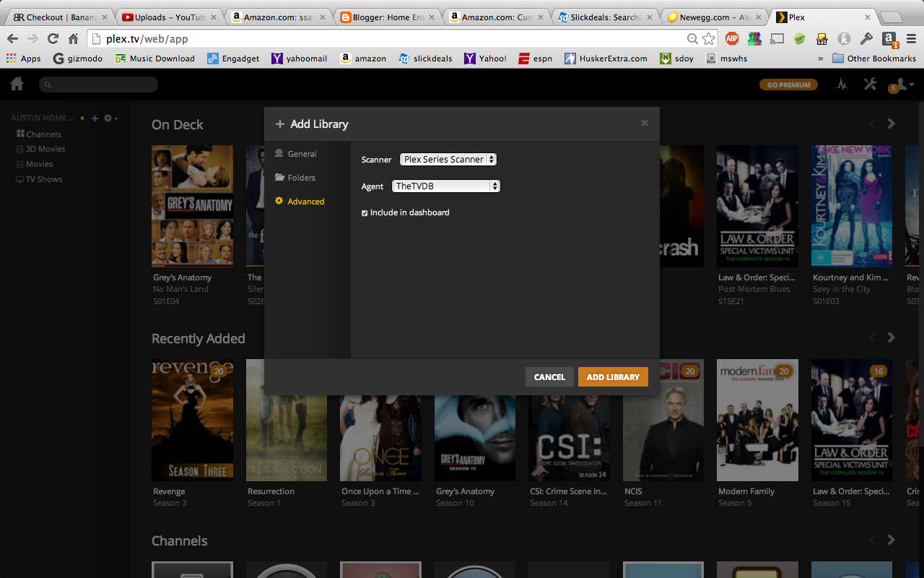Click the Cancel button
Image resolution: width=924 pixels, height=578 pixels.
point(549,377)
